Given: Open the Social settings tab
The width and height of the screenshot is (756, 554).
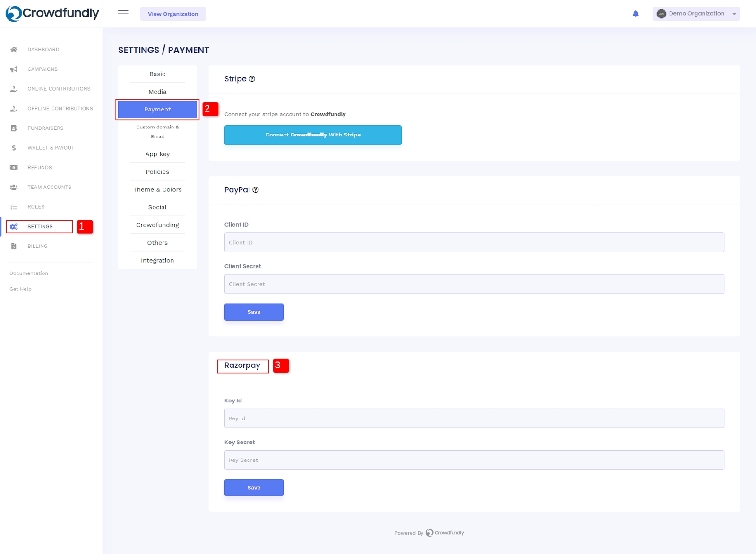Looking at the screenshot, I should coord(157,207).
